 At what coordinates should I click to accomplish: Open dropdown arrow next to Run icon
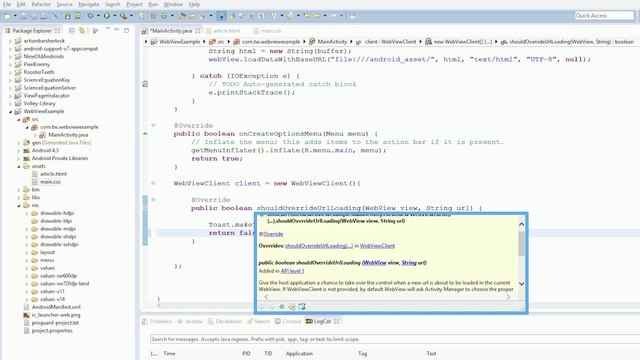pos(115,16)
